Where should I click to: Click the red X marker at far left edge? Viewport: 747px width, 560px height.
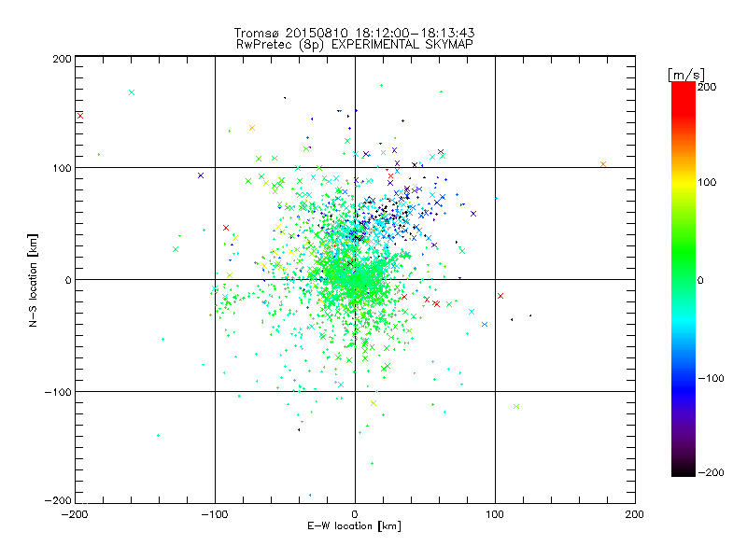[80, 116]
